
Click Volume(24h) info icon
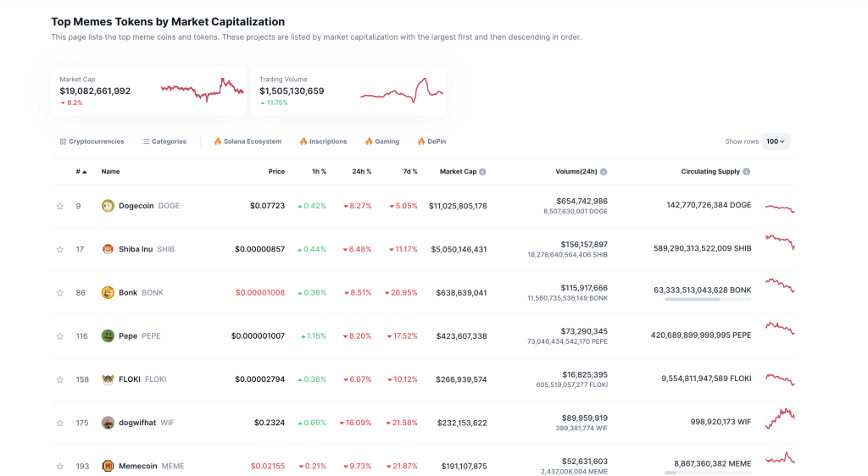(604, 172)
